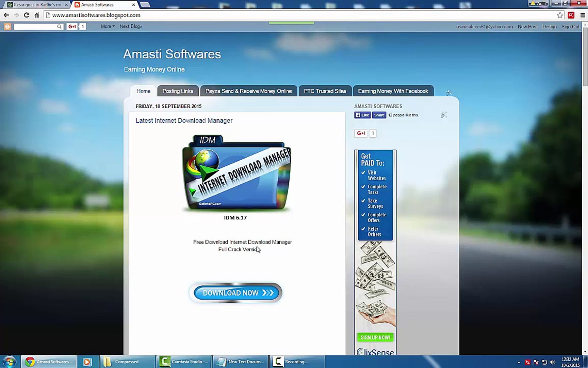Open the Latest Internet Download Manager post title
This screenshot has width=588, height=368.
pyautogui.click(x=184, y=121)
